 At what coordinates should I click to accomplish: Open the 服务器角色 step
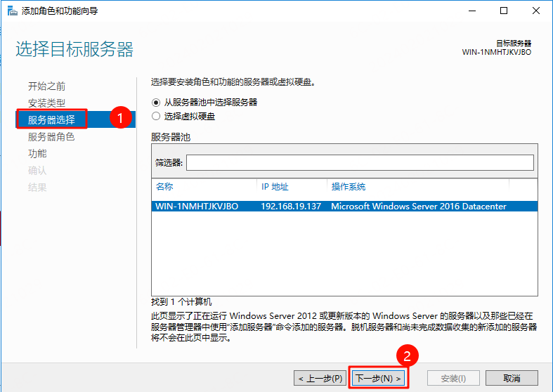point(51,136)
